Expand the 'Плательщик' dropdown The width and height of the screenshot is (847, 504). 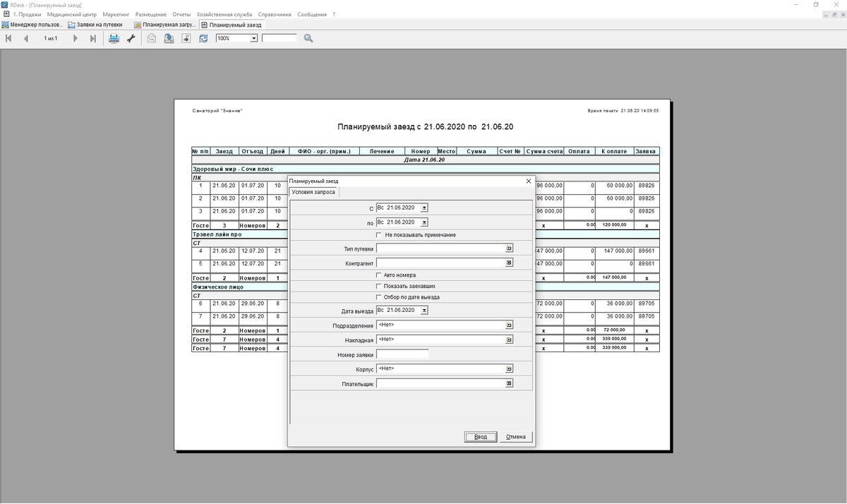pos(509,383)
